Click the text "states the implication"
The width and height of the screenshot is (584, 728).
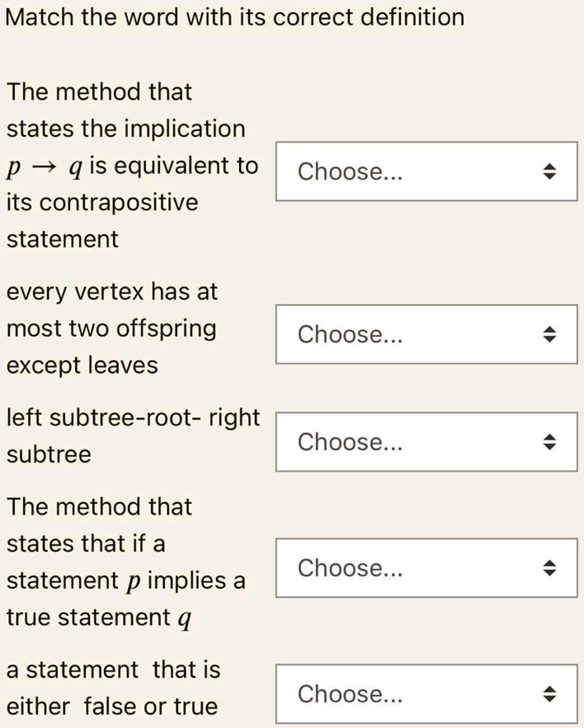125,129
